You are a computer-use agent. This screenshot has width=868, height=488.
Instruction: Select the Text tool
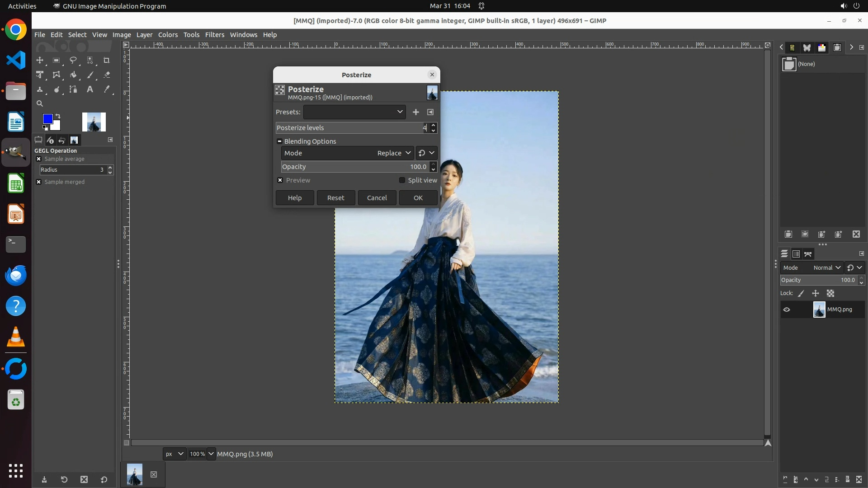click(90, 89)
